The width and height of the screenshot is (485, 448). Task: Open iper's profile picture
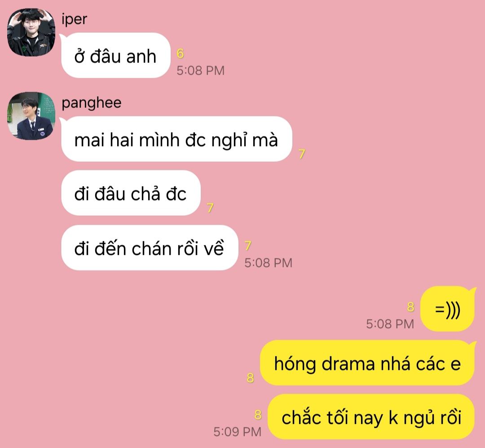[31, 32]
